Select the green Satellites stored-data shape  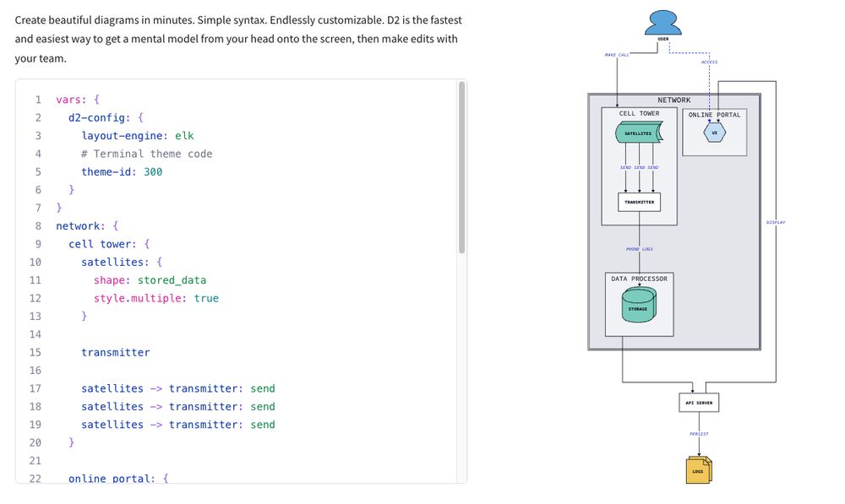(x=639, y=133)
